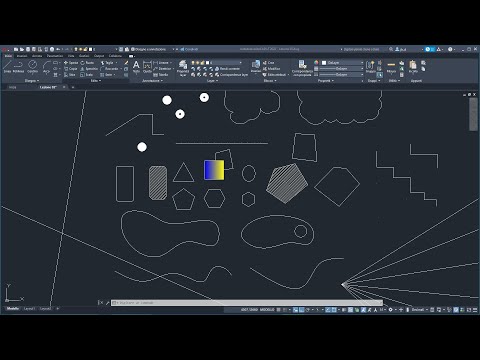Click the Tabella annotation tool
Viewport: 480px width, 360px height.
click(160, 75)
